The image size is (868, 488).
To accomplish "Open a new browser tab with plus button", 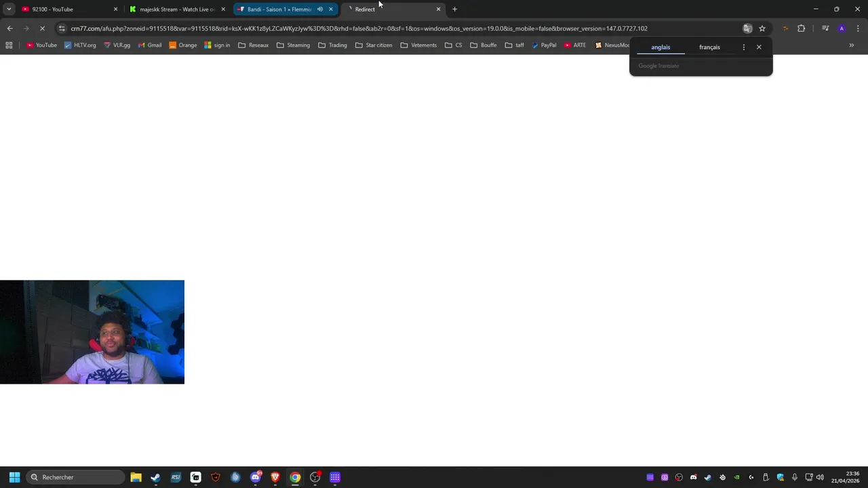I will pyautogui.click(x=455, y=9).
